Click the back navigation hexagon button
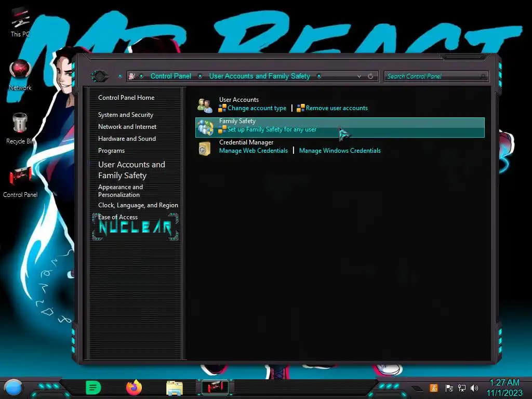 pyautogui.click(x=99, y=76)
